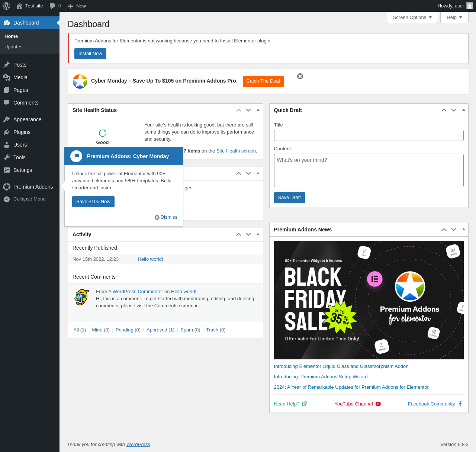Toggle the partially hidden widget panel below Site Health

(x=258, y=173)
